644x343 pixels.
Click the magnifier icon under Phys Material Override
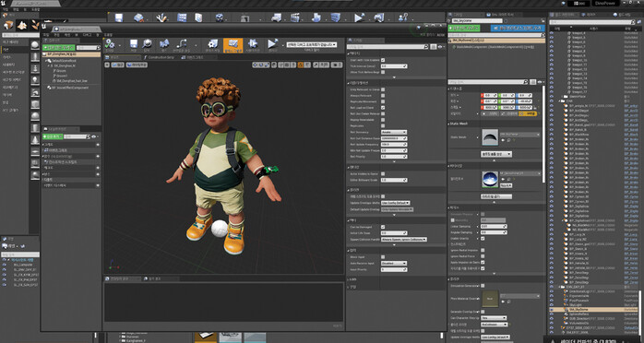[509, 302]
